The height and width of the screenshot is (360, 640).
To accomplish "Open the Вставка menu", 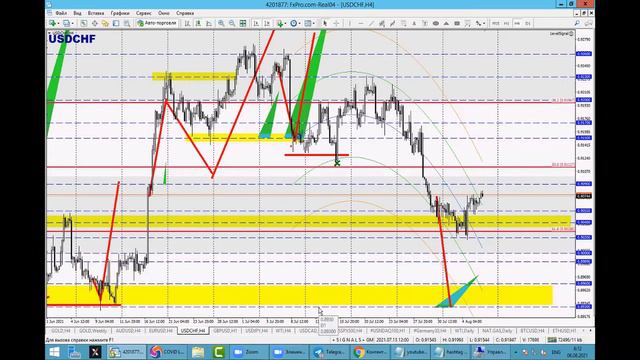I will (96, 13).
